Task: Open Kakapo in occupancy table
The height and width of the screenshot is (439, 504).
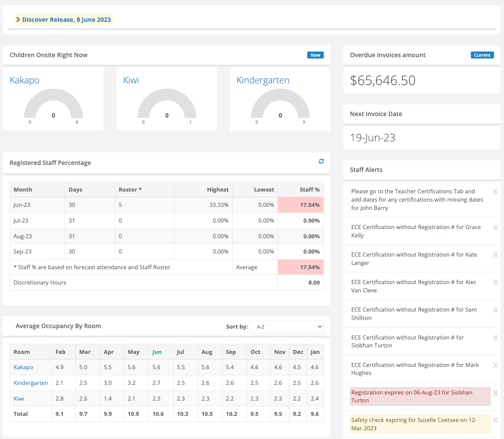Action: (23, 367)
